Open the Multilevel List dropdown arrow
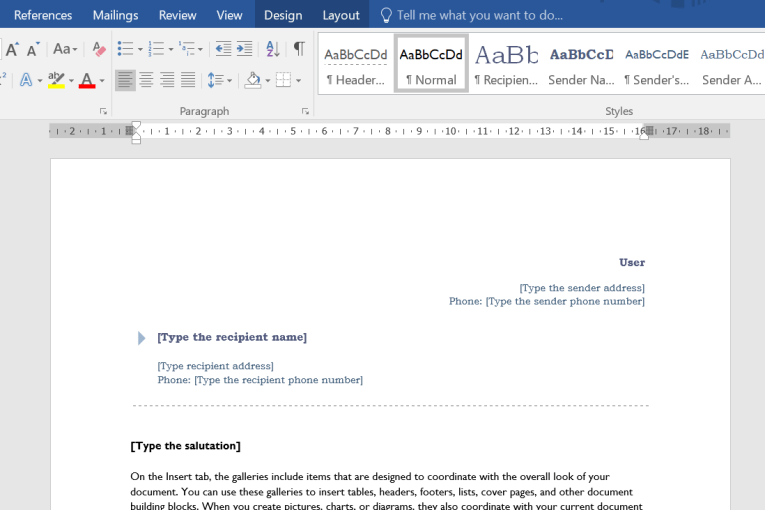765x510 pixels. coord(200,49)
